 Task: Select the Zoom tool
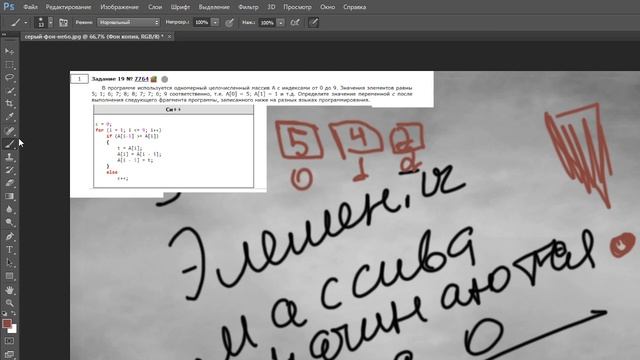click(x=9, y=303)
